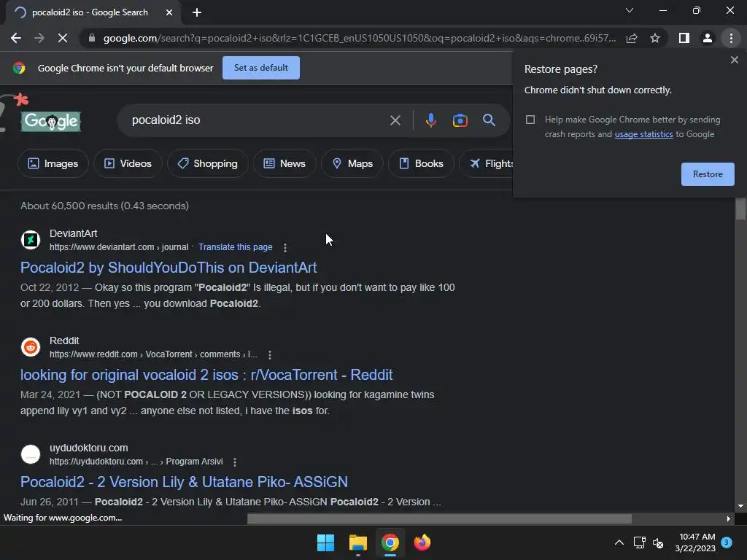Stop loading the page with X button
The width and height of the screenshot is (747, 560).
tap(63, 38)
